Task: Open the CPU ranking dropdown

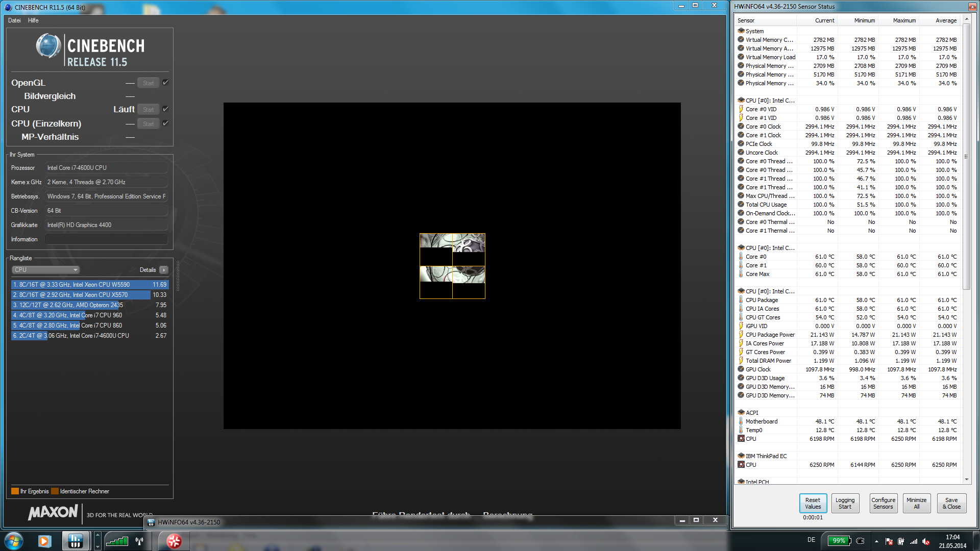Action: click(x=45, y=270)
